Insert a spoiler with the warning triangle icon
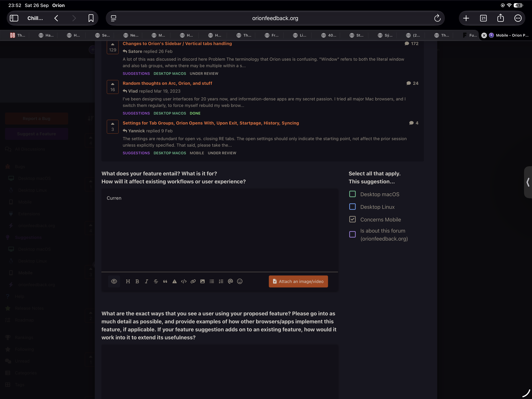 [x=175, y=281]
